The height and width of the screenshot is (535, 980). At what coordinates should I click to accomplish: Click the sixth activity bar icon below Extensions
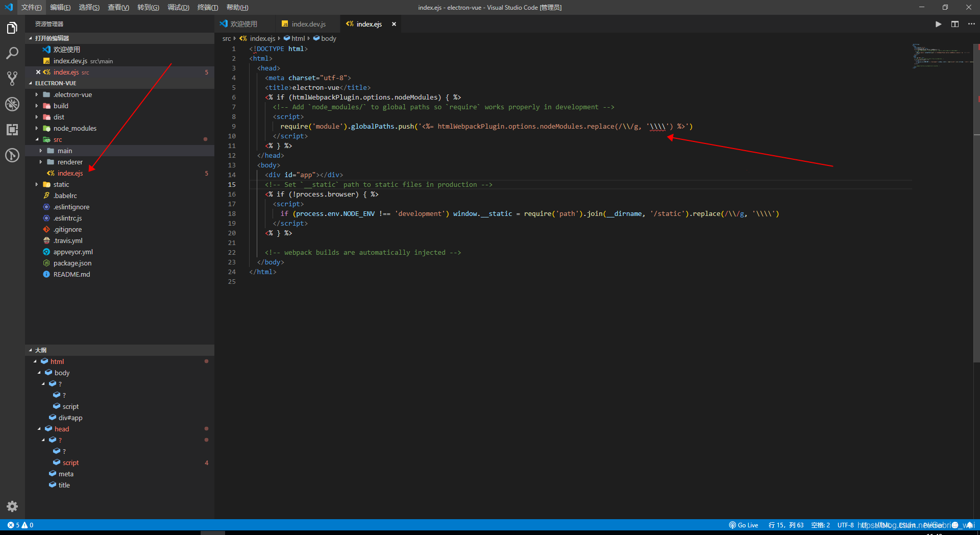tap(12, 155)
